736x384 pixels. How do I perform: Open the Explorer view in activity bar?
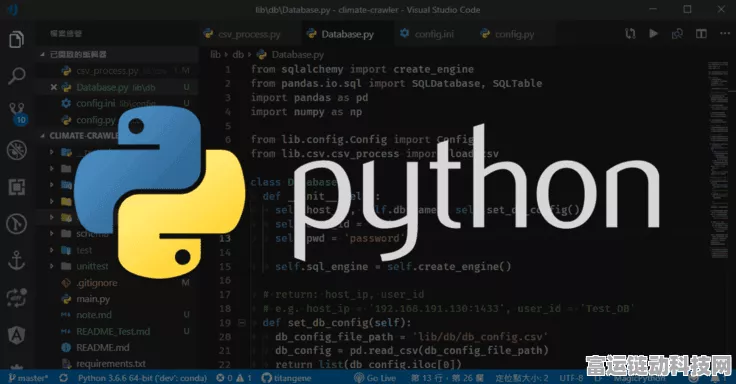click(16, 39)
